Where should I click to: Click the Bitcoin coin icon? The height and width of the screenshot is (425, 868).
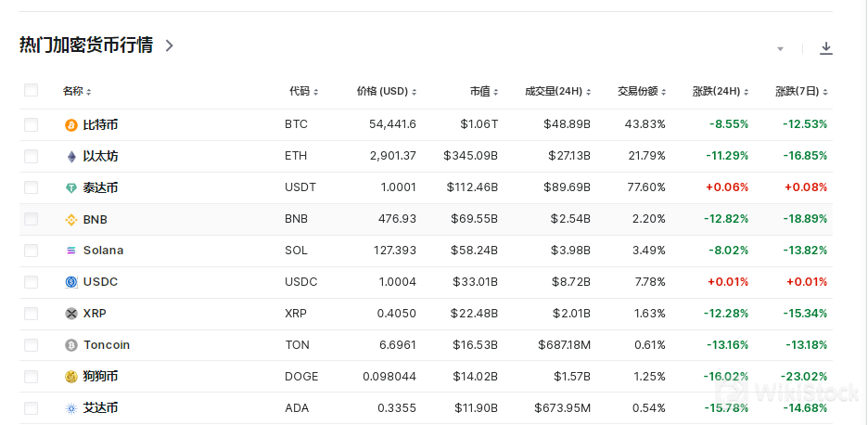71,124
